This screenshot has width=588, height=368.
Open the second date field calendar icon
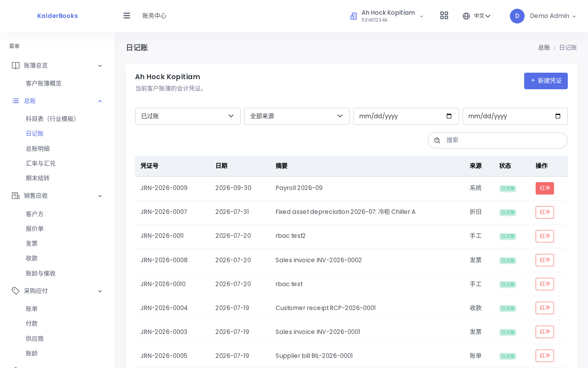(x=558, y=116)
